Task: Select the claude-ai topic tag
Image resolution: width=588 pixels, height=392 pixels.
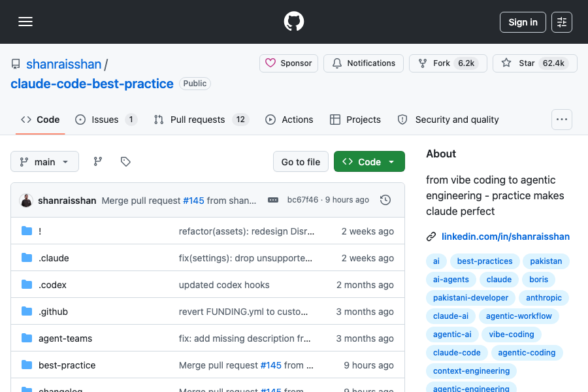Action: 451,316
